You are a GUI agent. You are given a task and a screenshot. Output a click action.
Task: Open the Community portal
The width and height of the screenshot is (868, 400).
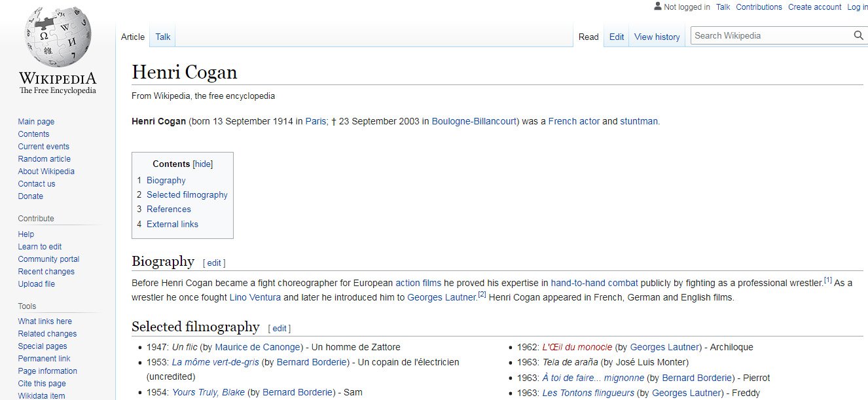pyautogui.click(x=48, y=259)
